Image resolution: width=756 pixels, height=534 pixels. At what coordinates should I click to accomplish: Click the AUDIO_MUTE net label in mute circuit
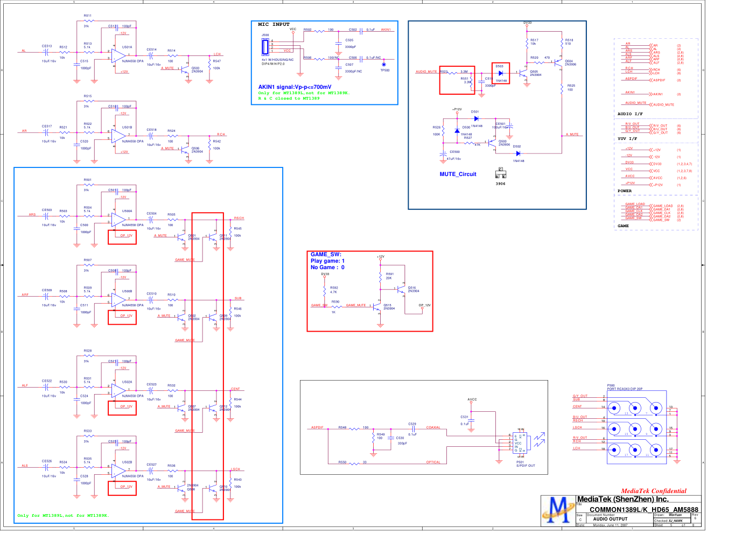[426, 72]
